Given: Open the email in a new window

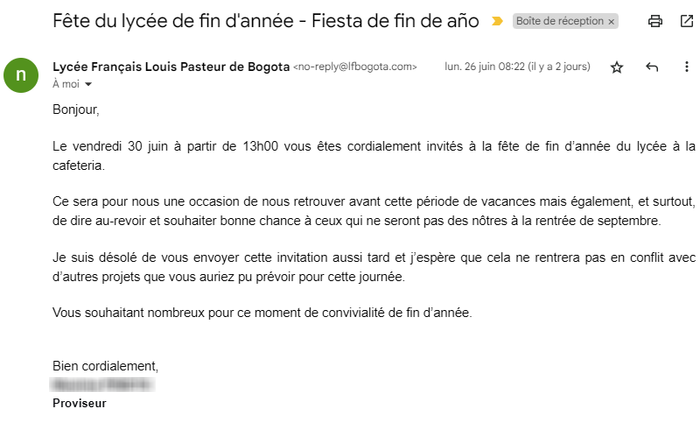Looking at the screenshot, I should click(686, 20).
